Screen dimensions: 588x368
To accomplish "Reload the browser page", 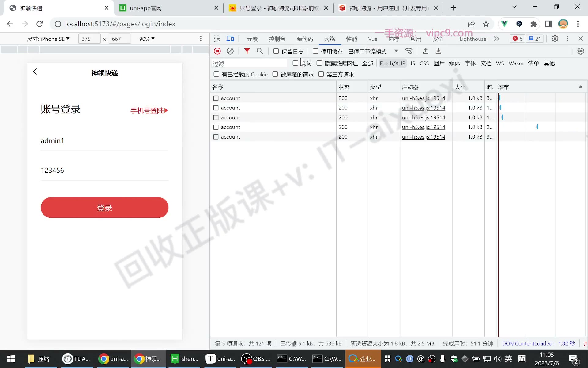I will (40, 24).
